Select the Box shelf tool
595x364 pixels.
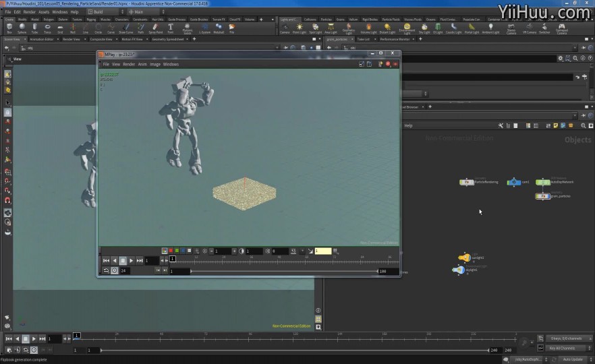click(x=9, y=28)
